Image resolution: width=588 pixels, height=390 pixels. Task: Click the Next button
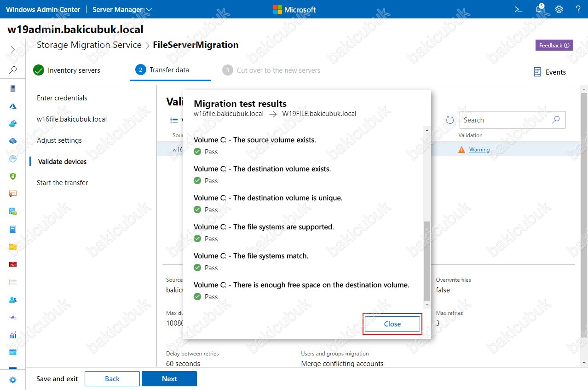169,378
